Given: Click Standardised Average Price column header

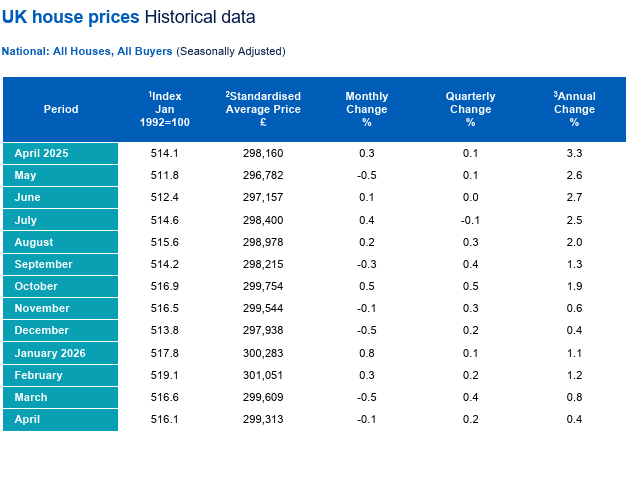Looking at the screenshot, I should (x=263, y=109).
